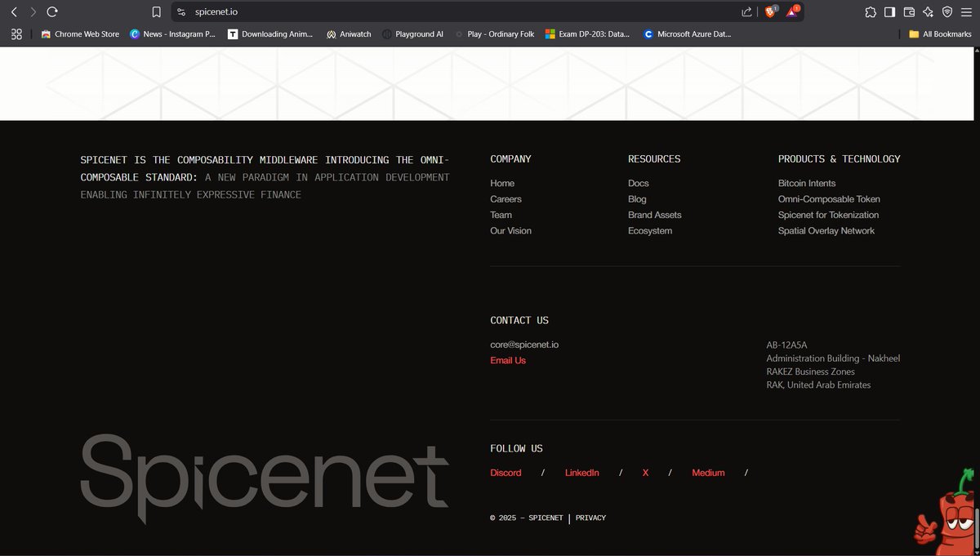Click the PRODUCTS & TECHNOLOGY heading
The image size is (980, 556).
pos(839,159)
